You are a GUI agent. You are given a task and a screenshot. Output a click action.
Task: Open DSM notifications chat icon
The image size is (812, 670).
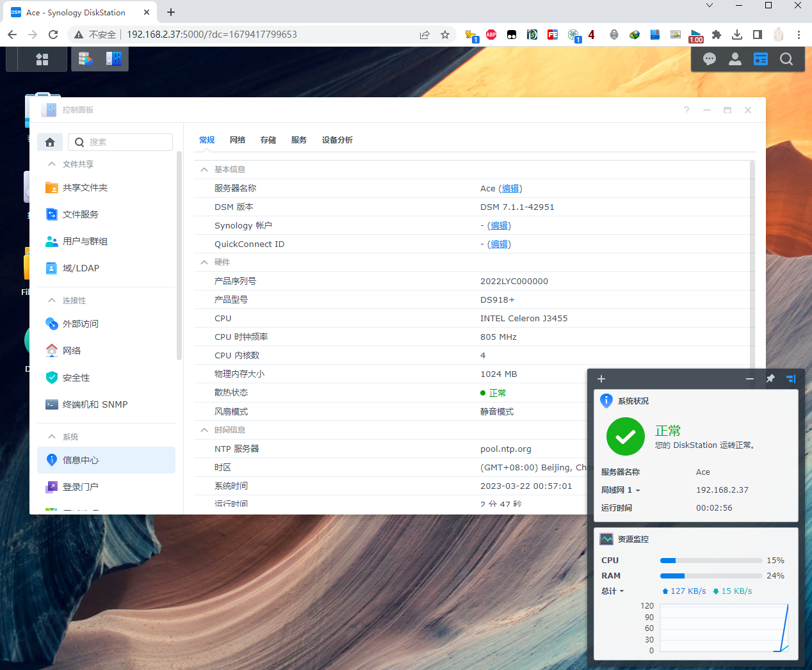click(710, 60)
